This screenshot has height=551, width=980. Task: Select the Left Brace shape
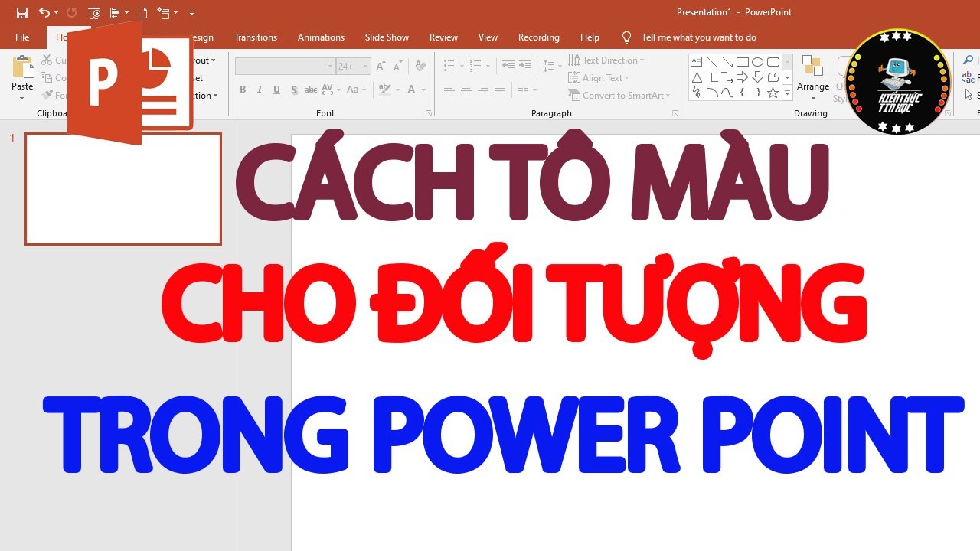pyautogui.click(x=743, y=93)
